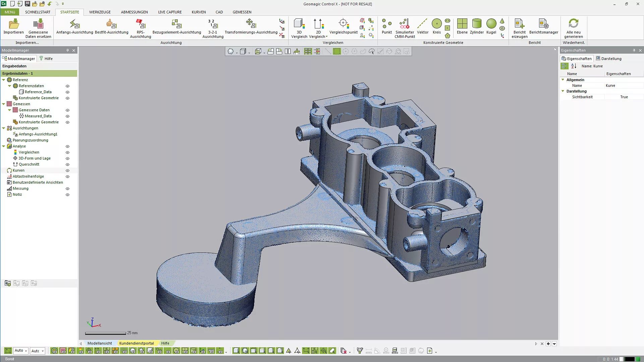Switch to the WERKZEUGE ribbon tab

point(100,12)
